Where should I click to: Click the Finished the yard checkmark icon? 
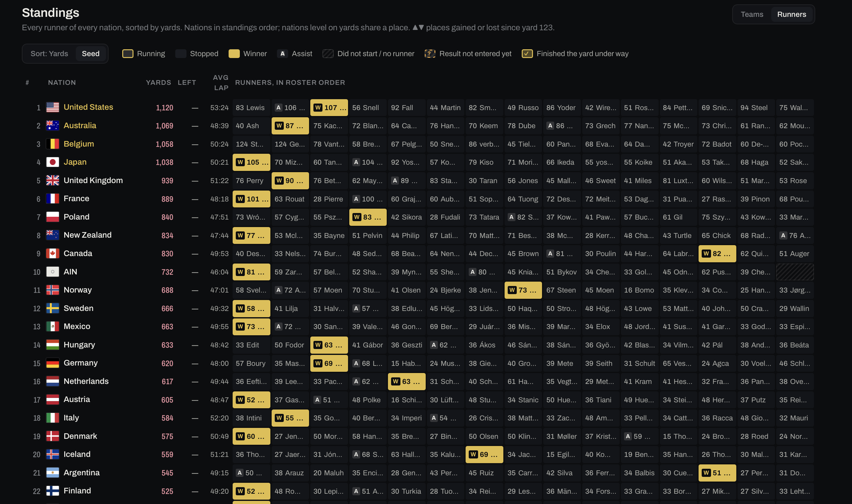pyautogui.click(x=527, y=54)
